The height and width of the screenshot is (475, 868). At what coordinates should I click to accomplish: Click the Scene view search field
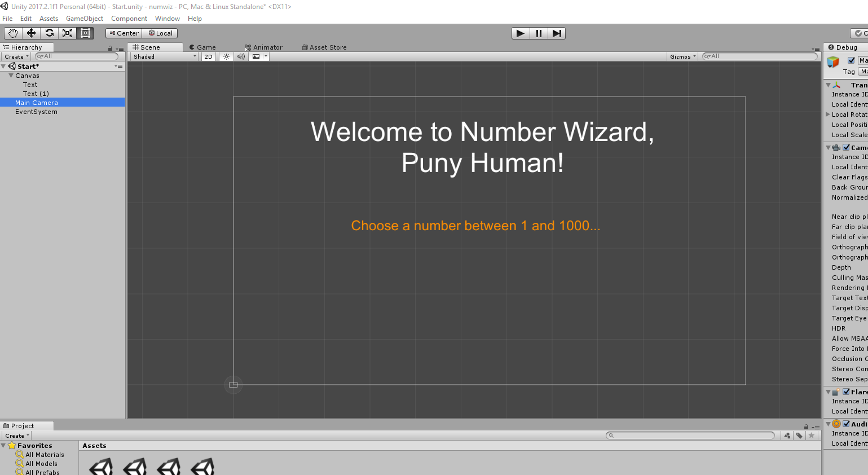pos(760,56)
